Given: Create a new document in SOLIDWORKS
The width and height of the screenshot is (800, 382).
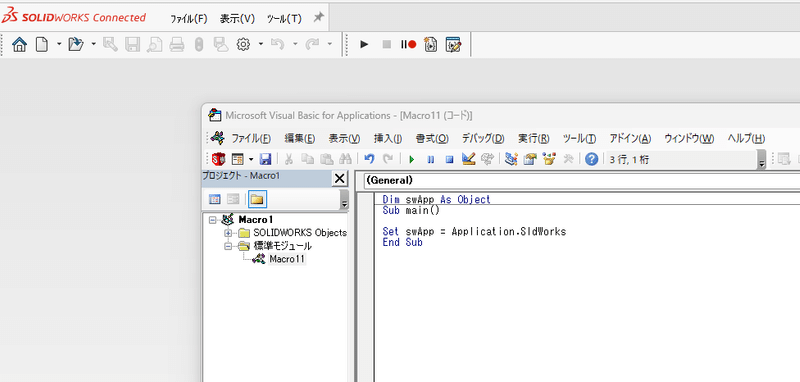Looking at the screenshot, I should click(41, 44).
